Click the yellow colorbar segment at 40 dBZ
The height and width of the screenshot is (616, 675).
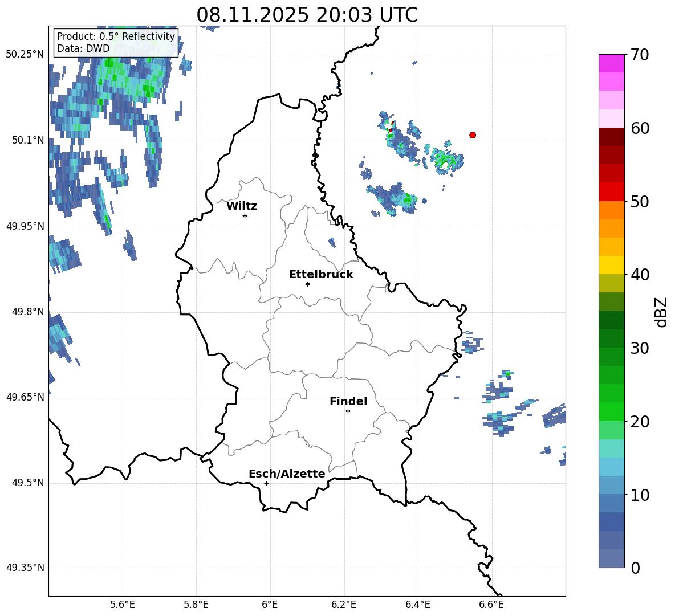coord(611,265)
